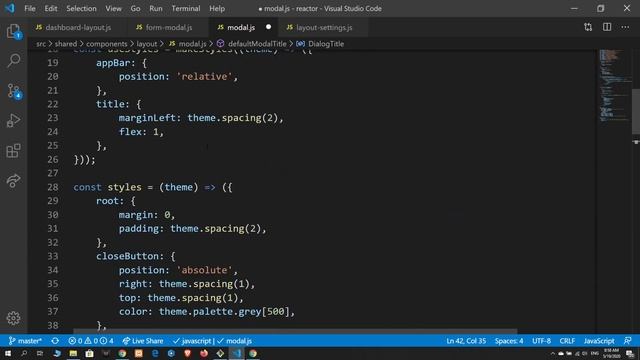The image size is (640, 360).
Task: Click the 'components' breadcrumb segment
Action: click(x=107, y=44)
